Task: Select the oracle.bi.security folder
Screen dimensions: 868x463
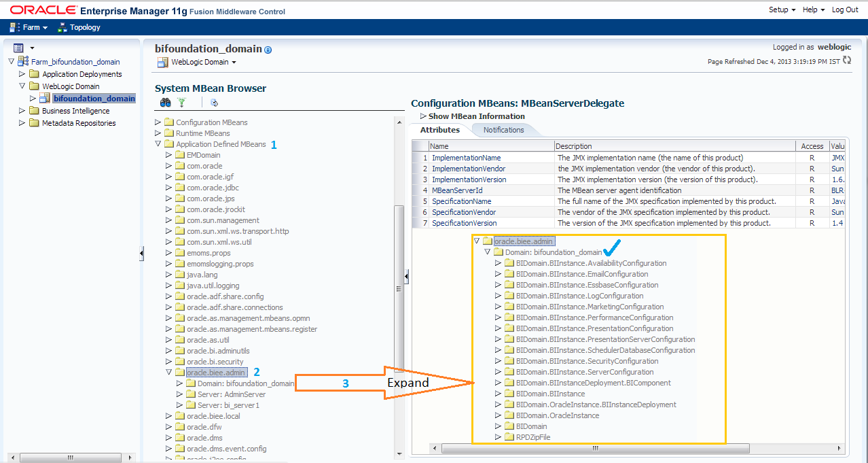Action: (215, 362)
